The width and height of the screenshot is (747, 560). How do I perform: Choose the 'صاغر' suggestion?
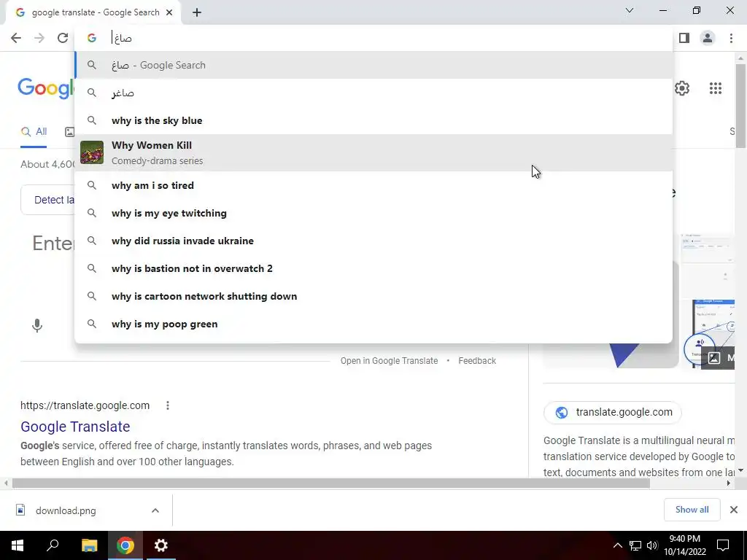(x=373, y=93)
